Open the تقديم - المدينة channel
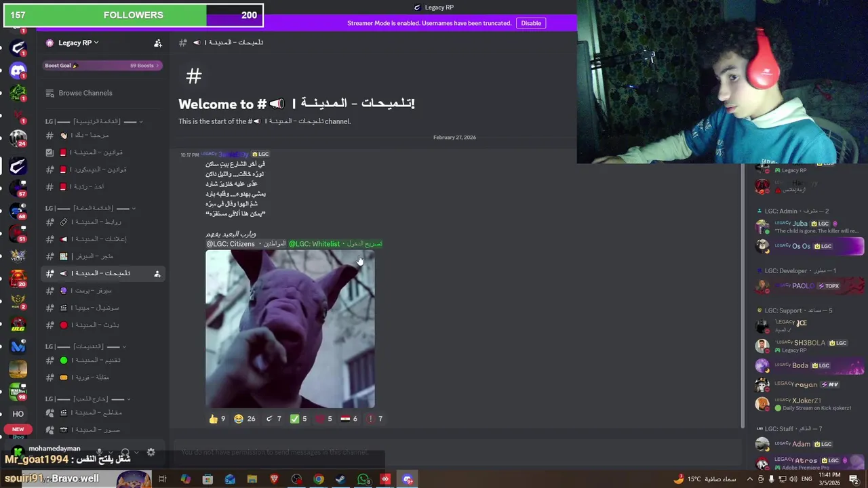 tap(102, 360)
